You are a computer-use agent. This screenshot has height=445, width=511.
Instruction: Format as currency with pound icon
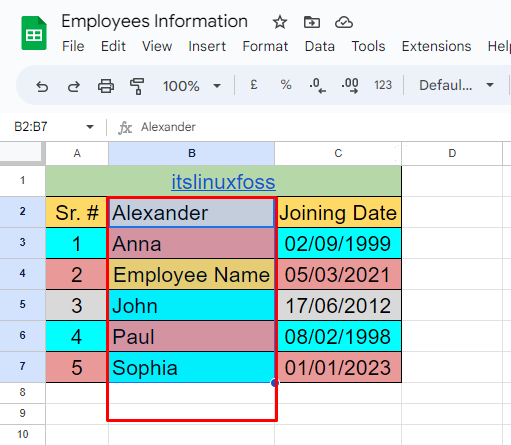click(254, 85)
